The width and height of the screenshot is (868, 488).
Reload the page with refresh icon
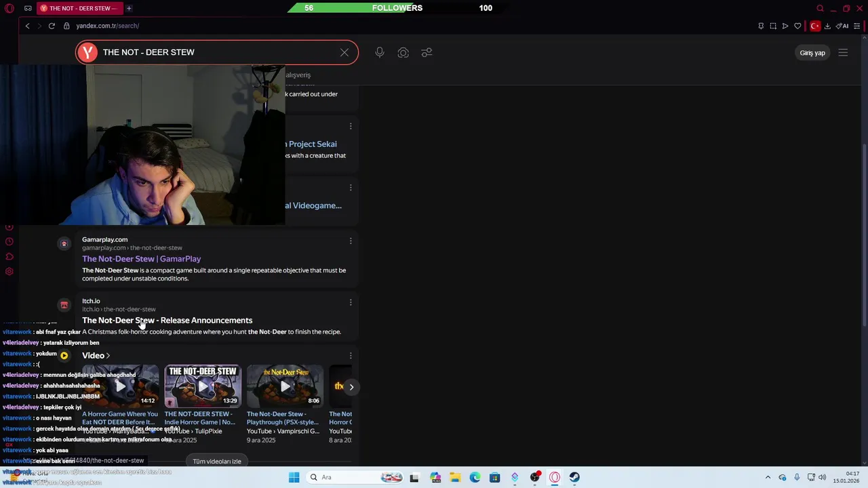(x=52, y=26)
